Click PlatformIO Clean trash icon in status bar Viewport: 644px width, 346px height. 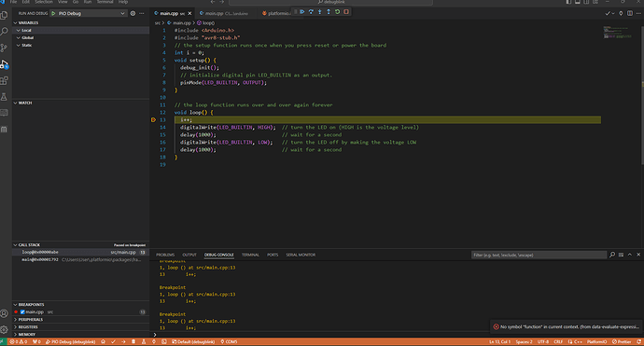tap(133, 341)
